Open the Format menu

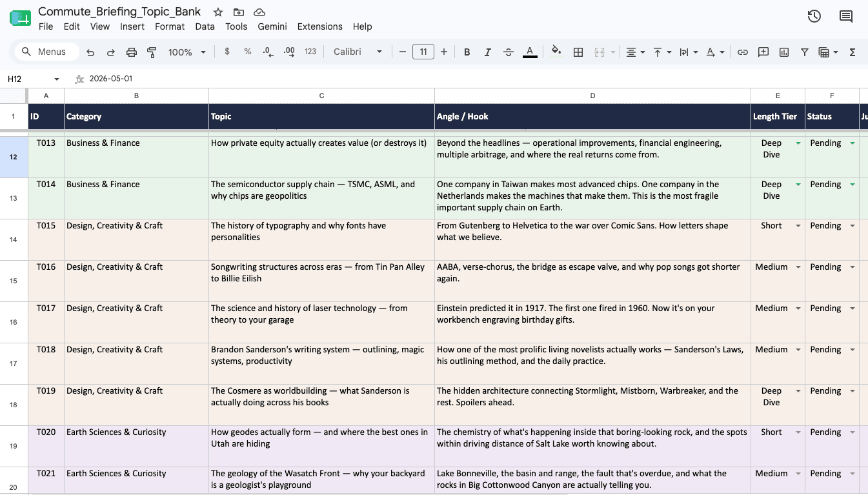tap(170, 26)
